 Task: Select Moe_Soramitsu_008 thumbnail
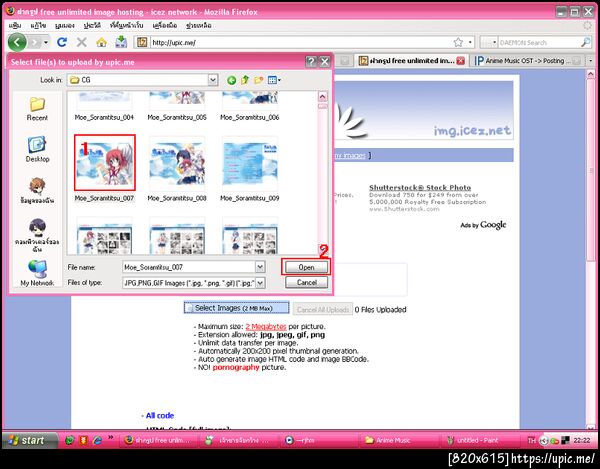(177, 163)
